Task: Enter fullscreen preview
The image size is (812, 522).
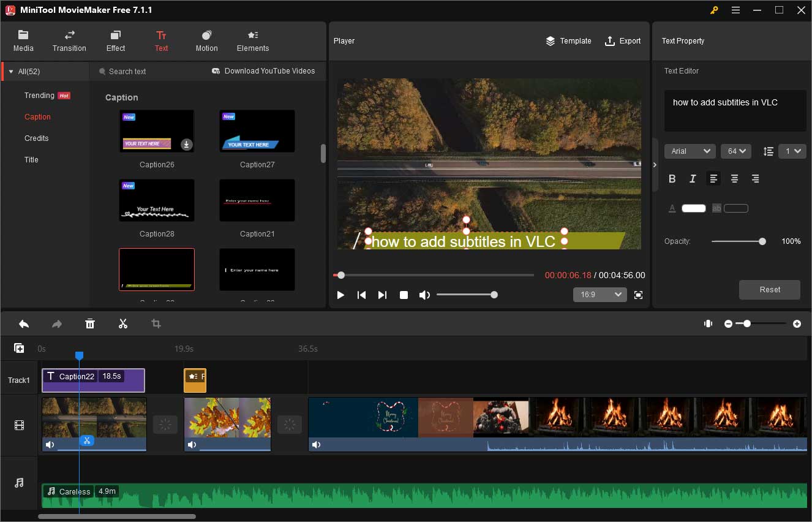Action: 639,295
